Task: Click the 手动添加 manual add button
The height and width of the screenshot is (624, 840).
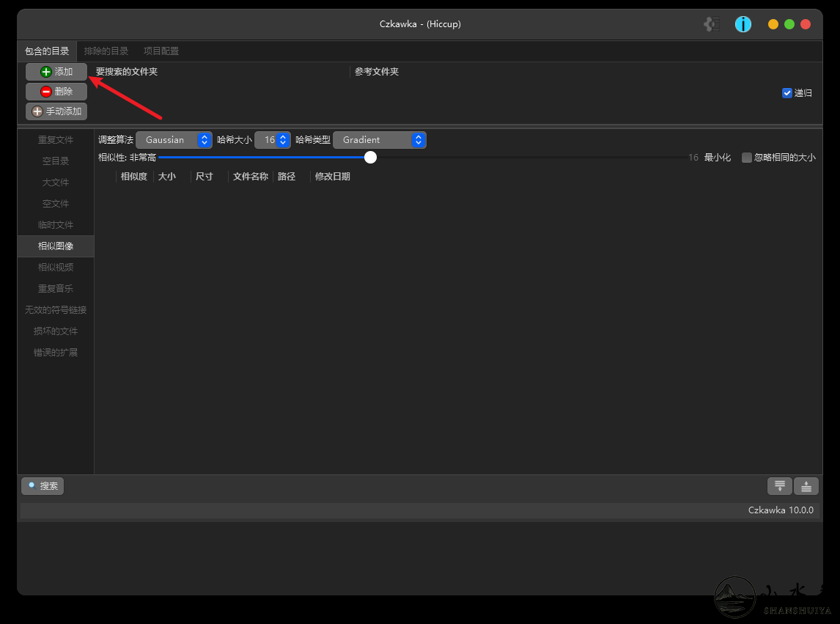Action: click(x=56, y=111)
